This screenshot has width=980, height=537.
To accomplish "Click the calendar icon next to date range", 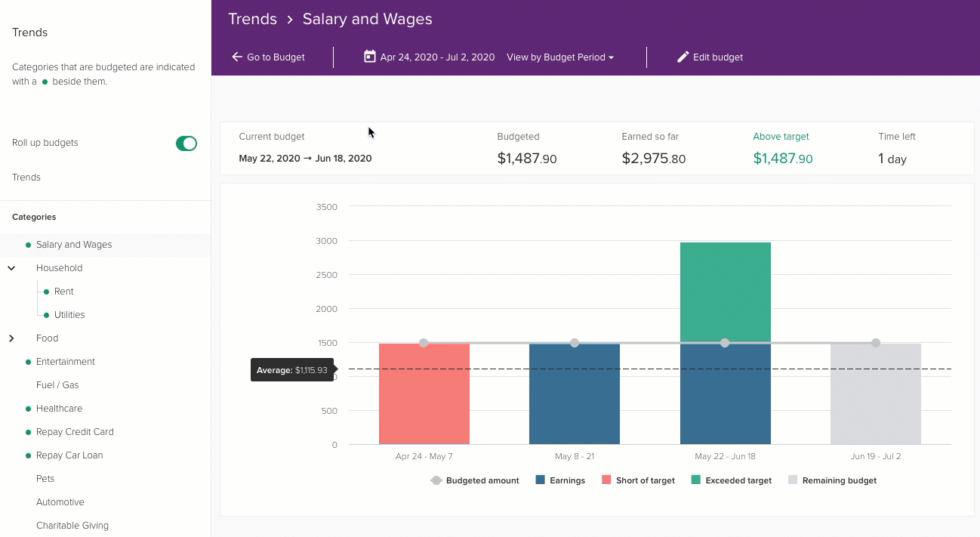I will click(x=369, y=57).
